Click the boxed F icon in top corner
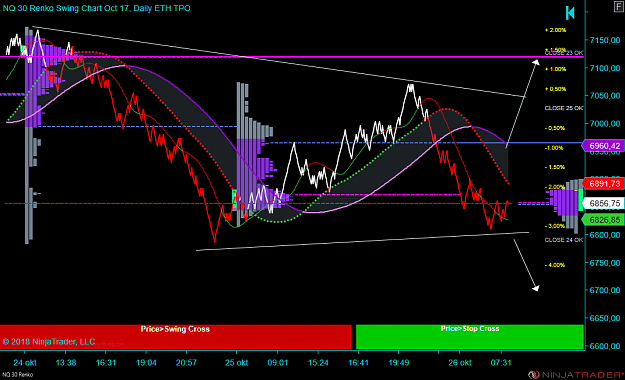The height and width of the screenshot is (380, 625). tap(619, 6)
